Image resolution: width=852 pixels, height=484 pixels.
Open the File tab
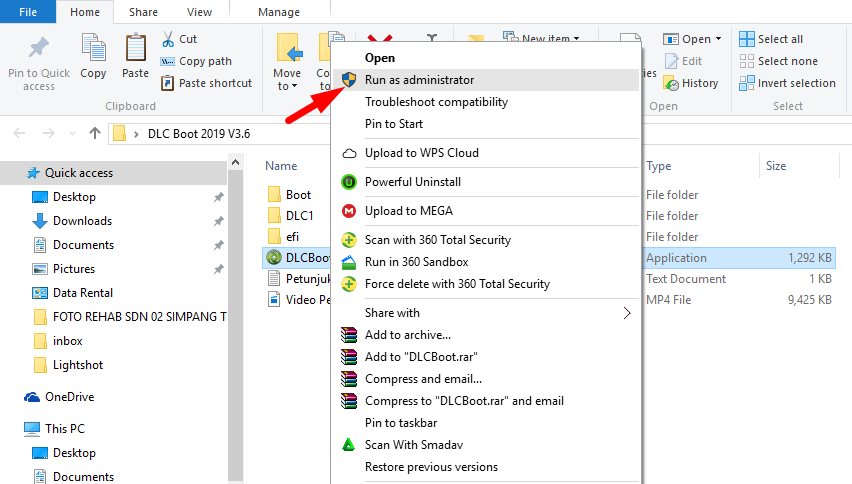coord(28,12)
